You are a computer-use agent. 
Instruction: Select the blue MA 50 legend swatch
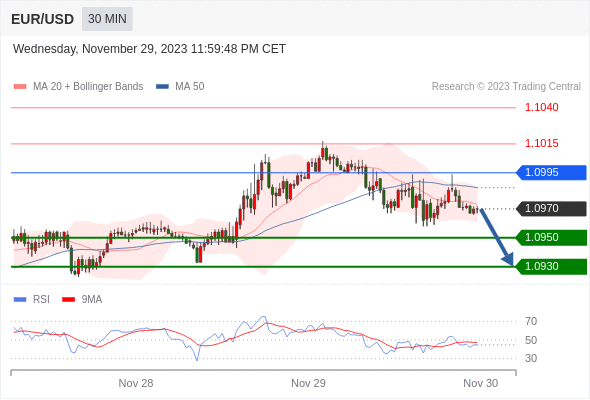162,87
